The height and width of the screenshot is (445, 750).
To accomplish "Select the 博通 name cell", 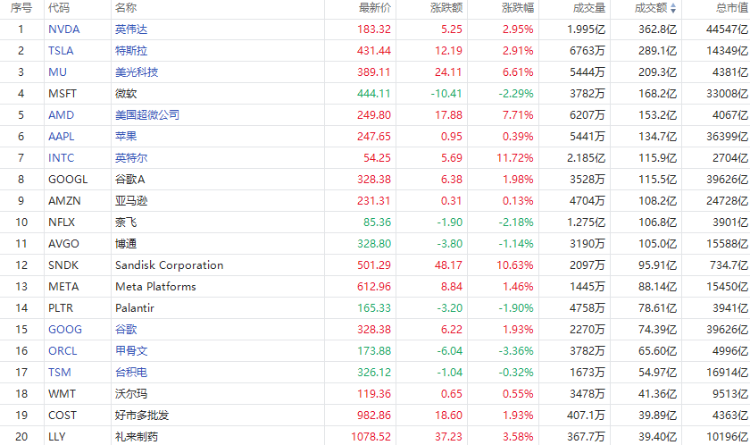I will tap(126, 244).
